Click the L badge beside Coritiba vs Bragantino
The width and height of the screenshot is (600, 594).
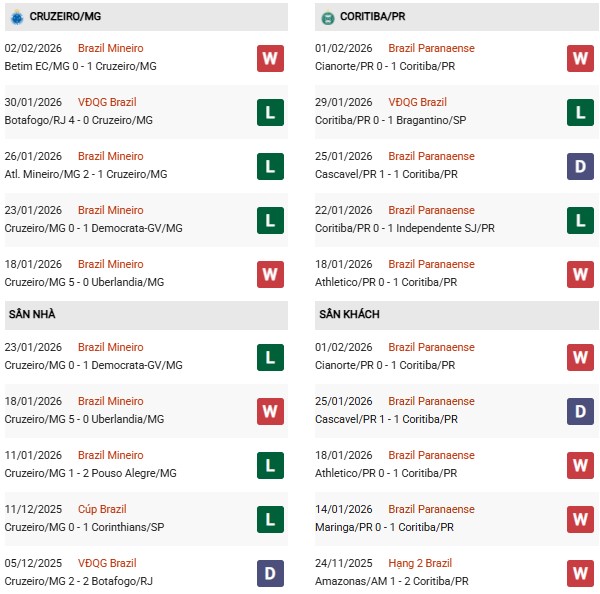click(581, 112)
